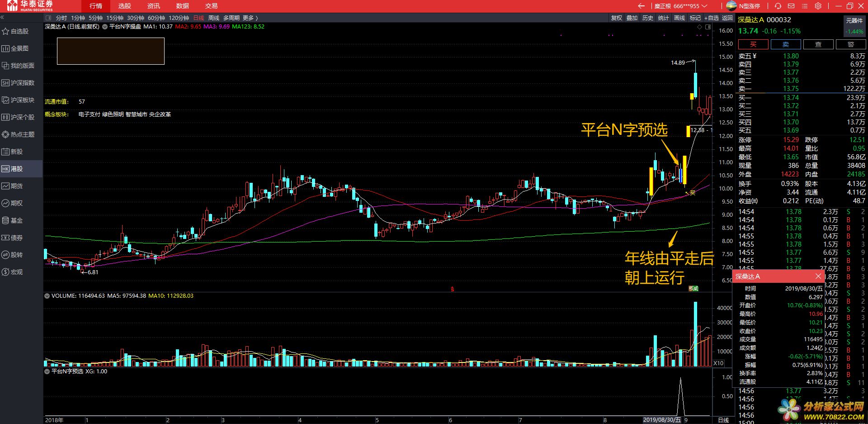
Task: Toggle the left panel layout icon beside 分时
Action: point(48,18)
